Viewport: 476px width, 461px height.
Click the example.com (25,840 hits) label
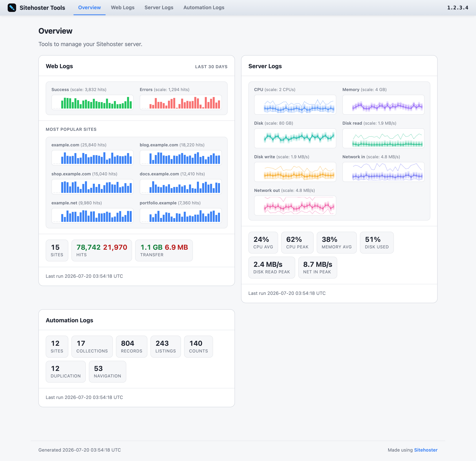[x=79, y=145]
